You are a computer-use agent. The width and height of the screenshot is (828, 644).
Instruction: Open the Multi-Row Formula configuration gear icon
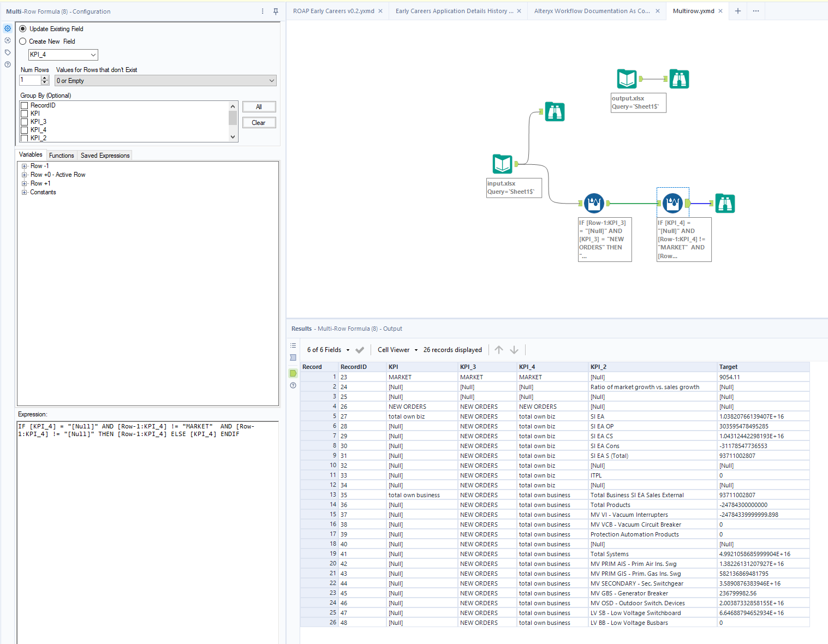coord(7,28)
